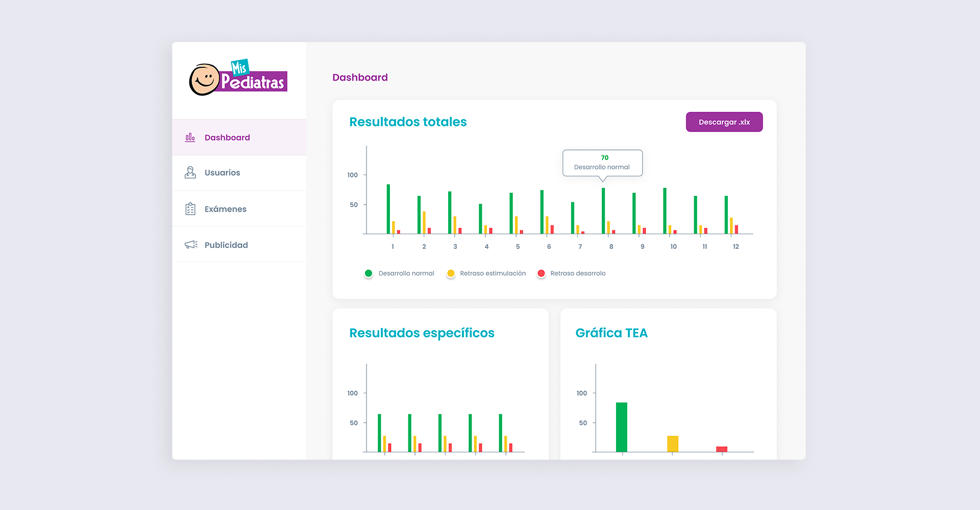Go to the Usuarios section
The width and height of the screenshot is (980, 510).
pos(222,173)
